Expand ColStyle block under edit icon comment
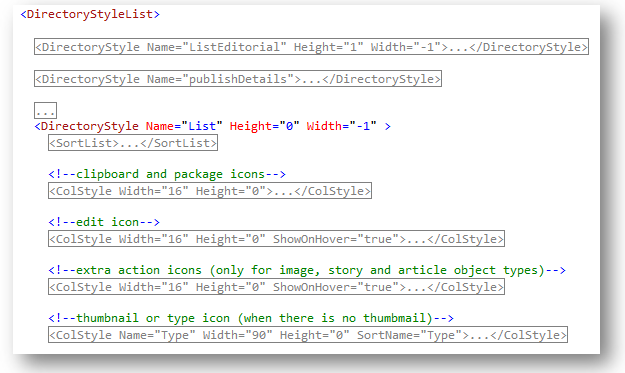Screen dimensions: 625x373 click(277, 239)
